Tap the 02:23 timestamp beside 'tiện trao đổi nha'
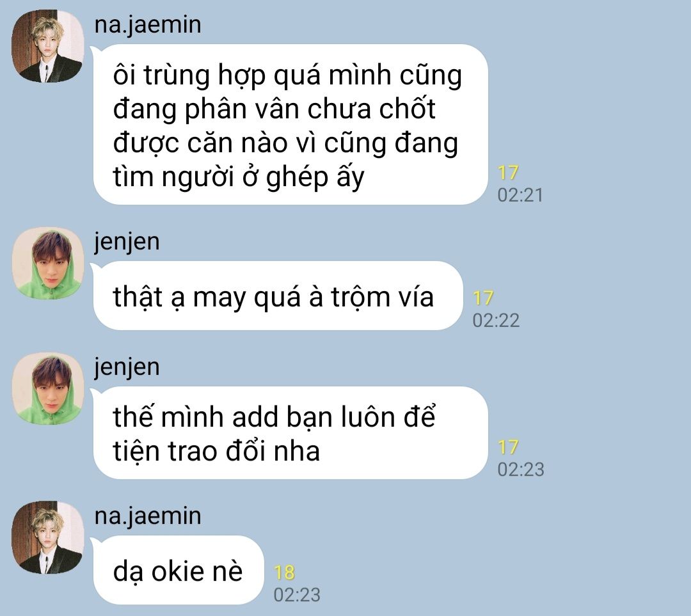Image resolution: width=691 pixels, height=616 pixels. 520,470
